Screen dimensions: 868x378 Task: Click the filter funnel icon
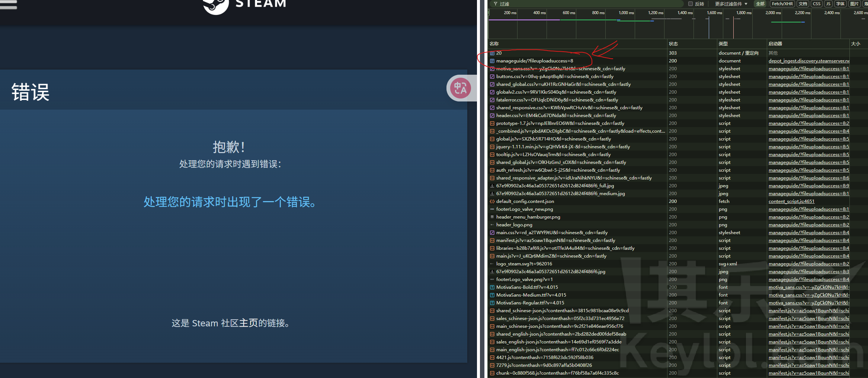pos(495,4)
